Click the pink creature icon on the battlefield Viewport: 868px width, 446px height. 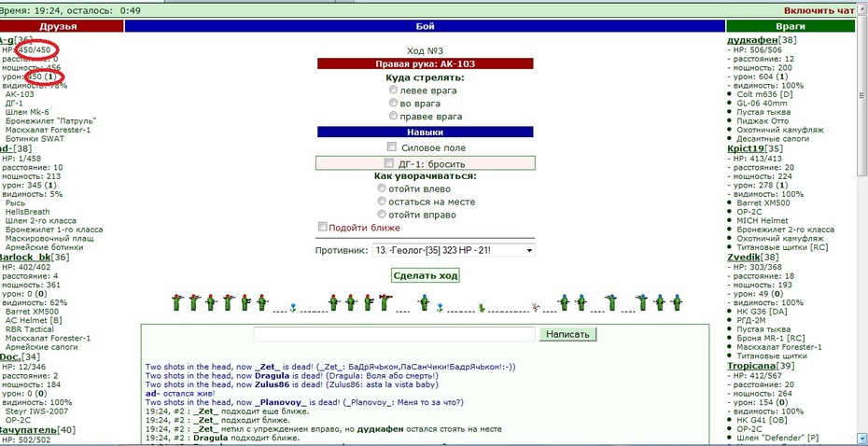(x=536, y=306)
